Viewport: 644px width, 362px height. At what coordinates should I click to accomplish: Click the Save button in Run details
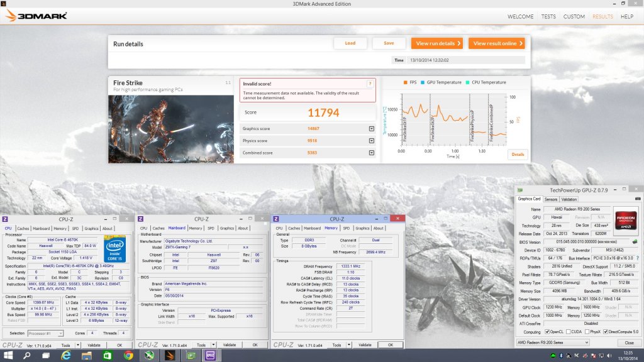tap(389, 43)
